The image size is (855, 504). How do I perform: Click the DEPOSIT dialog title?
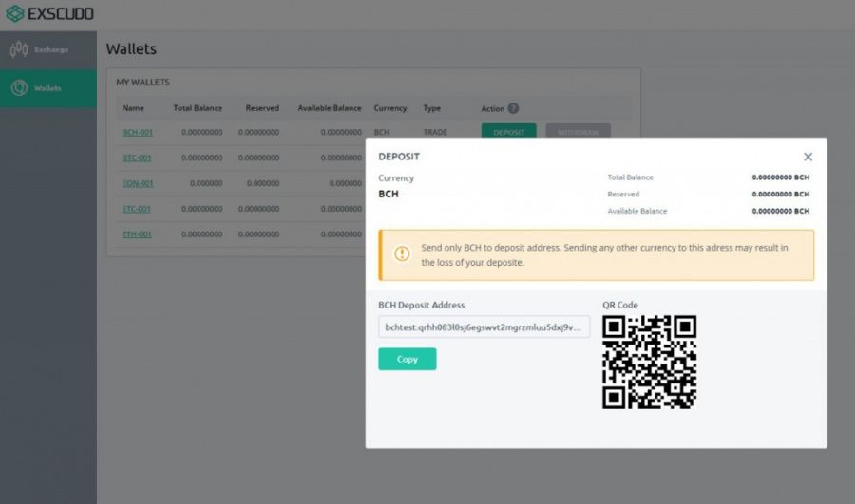tap(399, 157)
